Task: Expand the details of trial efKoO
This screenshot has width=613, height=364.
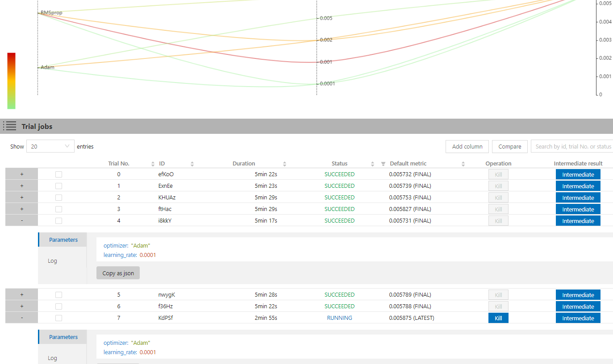Action: pyautogui.click(x=22, y=174)
